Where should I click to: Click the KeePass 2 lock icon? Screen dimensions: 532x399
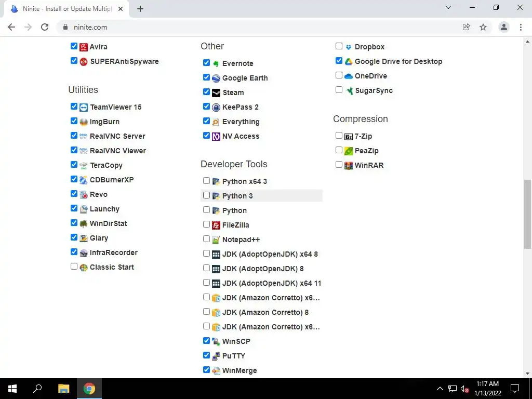tap(216, 107)
